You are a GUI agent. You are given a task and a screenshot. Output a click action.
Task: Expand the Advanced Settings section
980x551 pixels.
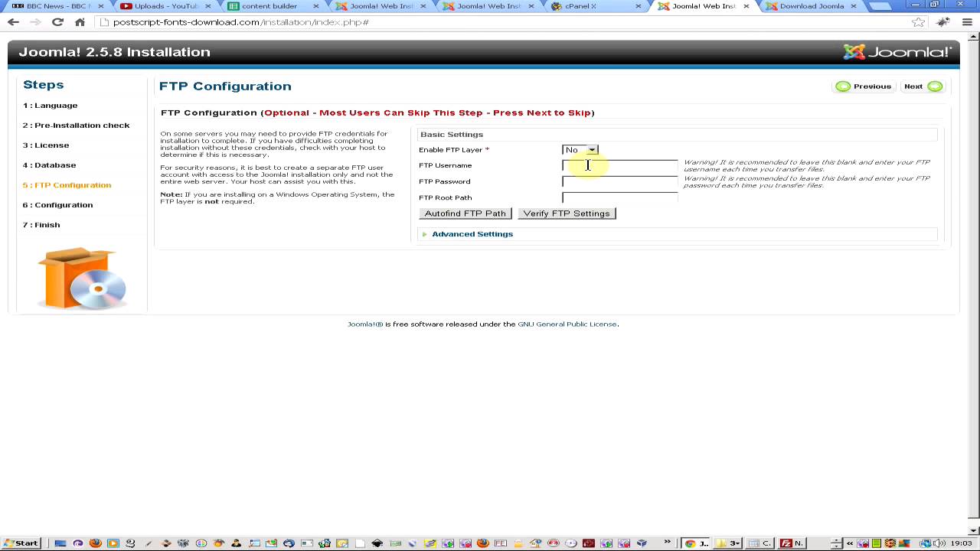(x=472, y=234)
